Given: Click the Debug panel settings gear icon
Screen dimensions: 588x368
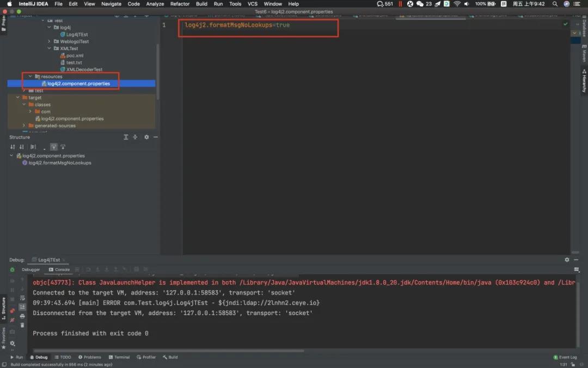Looking at the screenshot, I should [x=567, y=260].
